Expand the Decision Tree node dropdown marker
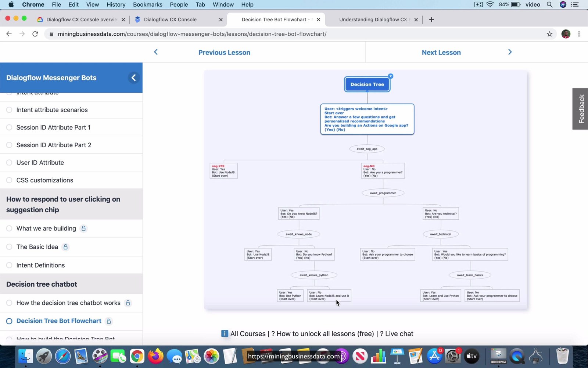Screen dimensions: 588x368 click(x=391, y=76)
